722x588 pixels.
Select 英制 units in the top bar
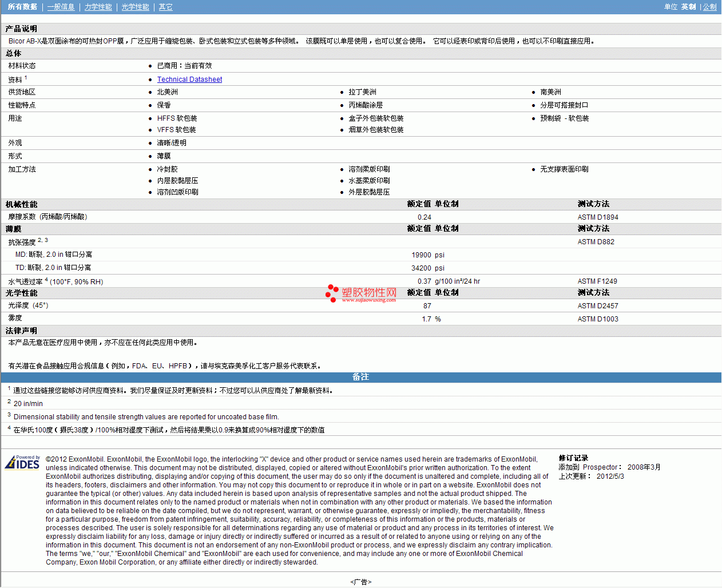[x=689, y=7]
